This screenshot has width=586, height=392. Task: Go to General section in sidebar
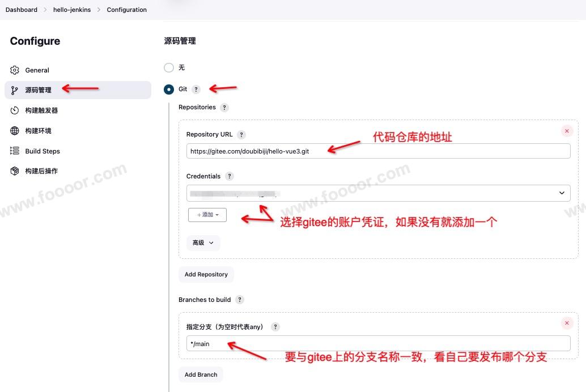point(37,70)
